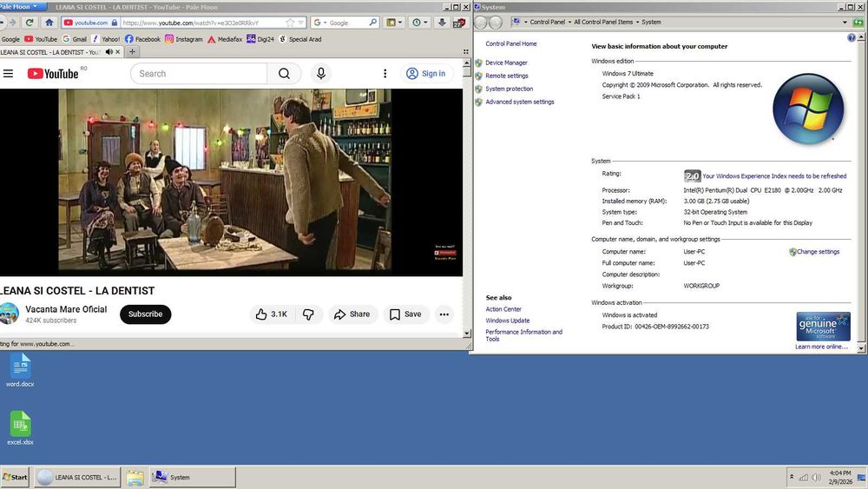868x489 pixels.
Task: Click the YouTube search magnifier button
Action: (x=284, y=73)
